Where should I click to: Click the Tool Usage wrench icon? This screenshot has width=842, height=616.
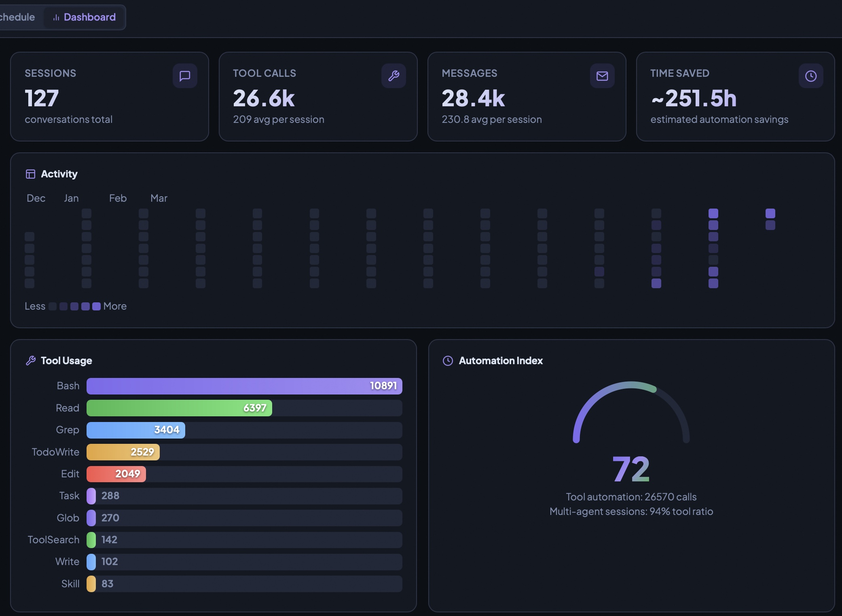pyautogui.click(x=31, y=361)
